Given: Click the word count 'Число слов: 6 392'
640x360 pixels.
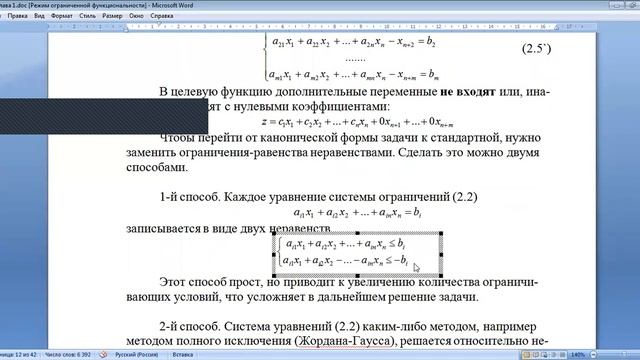Looking at the screenshot, I should pyautogui.click(x=67, y=355).
